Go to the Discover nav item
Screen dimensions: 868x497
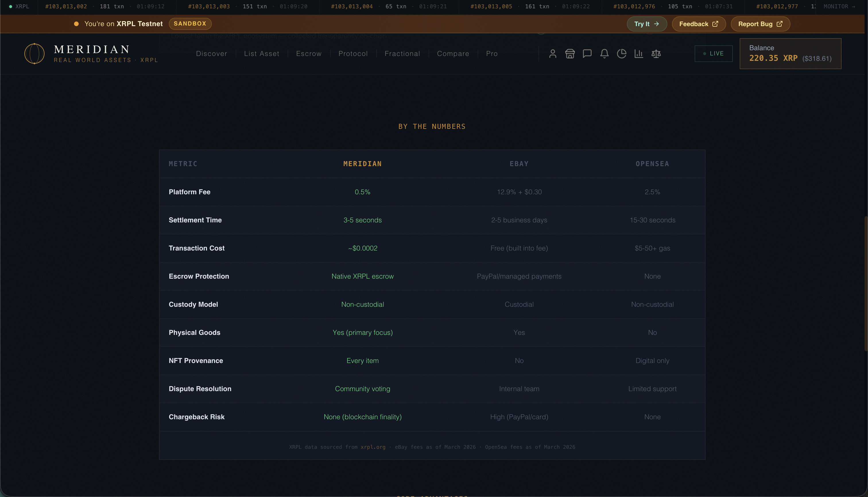(211, 54)
